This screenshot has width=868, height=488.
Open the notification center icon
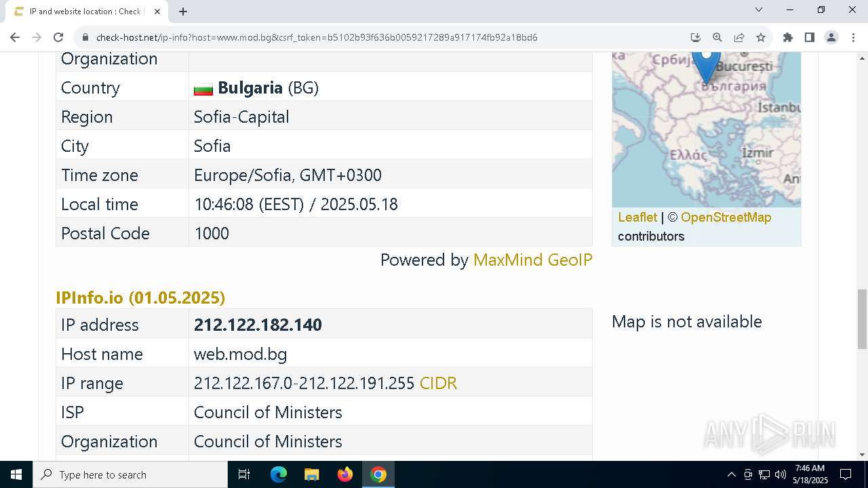846,474
